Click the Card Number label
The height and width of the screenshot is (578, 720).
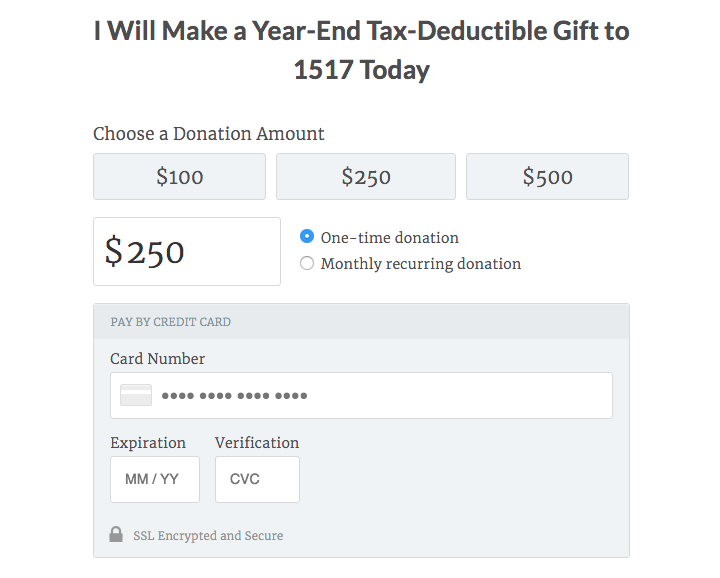pos(158,359)
